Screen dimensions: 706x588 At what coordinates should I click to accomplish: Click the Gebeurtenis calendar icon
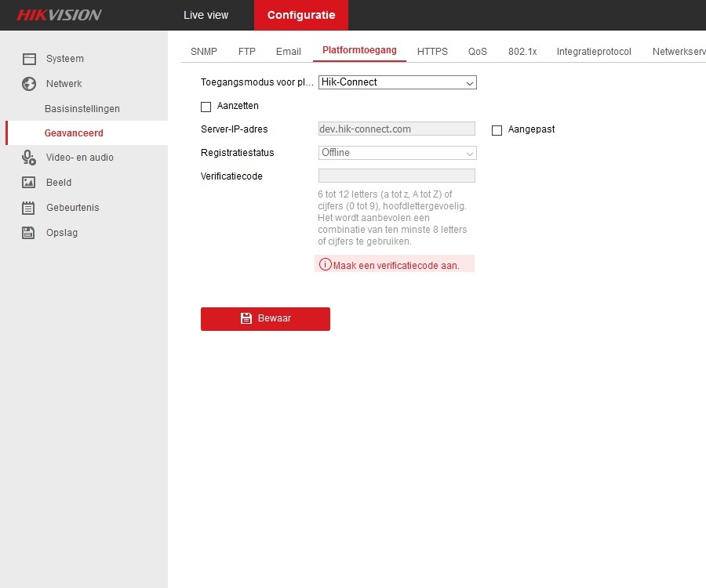28,208
